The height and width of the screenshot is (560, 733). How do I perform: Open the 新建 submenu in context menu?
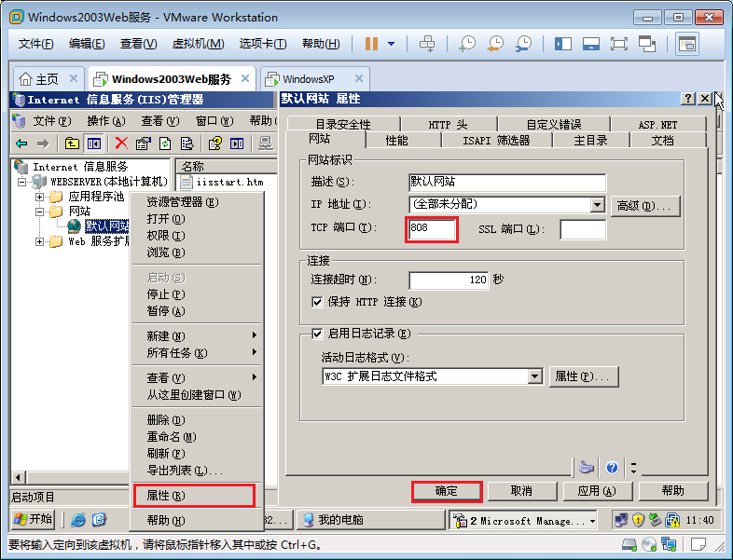click(197, 335)
